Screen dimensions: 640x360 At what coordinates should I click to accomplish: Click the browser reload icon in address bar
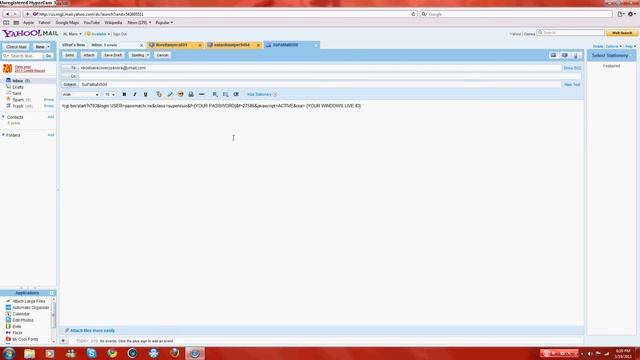pos(413,14)
